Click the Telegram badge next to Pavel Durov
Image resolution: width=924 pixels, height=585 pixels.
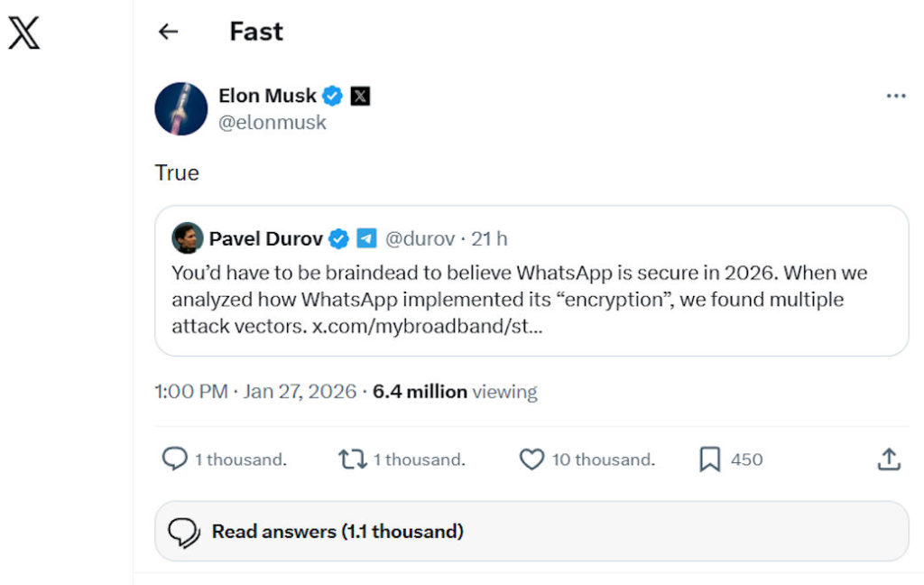pyautogui.click(x=365, y=238)
